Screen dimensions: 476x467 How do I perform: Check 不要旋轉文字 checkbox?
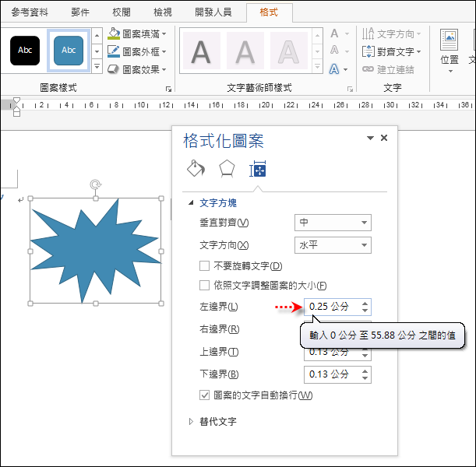(204, 266)
